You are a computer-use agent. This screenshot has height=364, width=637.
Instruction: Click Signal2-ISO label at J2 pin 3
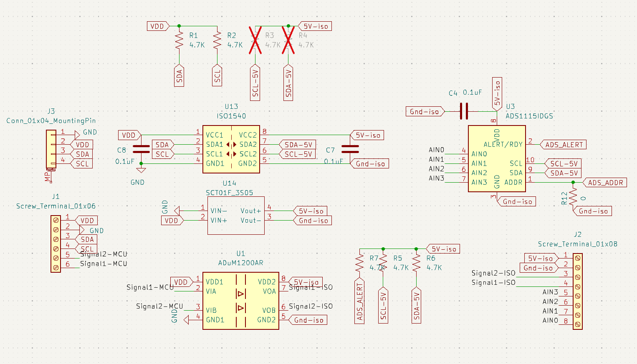click(493, 273)
